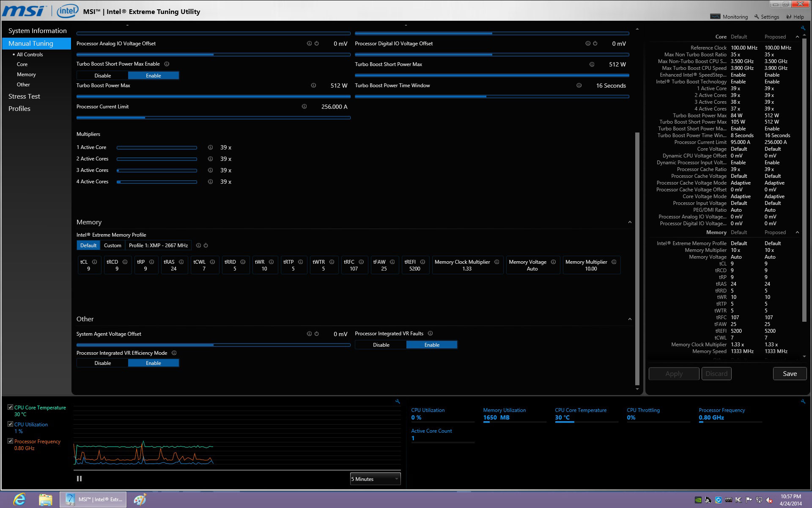Screen dimensions: 812x508
Task: Show info for 4 Active Cores multiplier
Action: pos(210,182)
